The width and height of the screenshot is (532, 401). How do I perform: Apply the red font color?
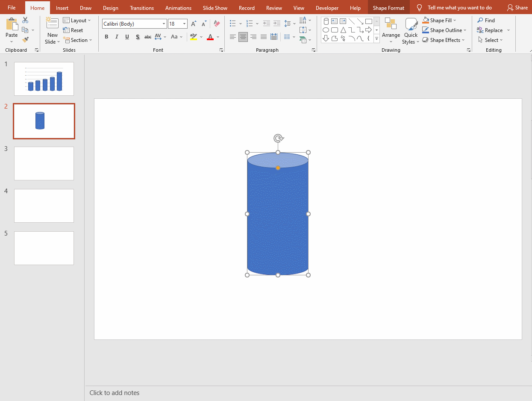tap(210, 37)
